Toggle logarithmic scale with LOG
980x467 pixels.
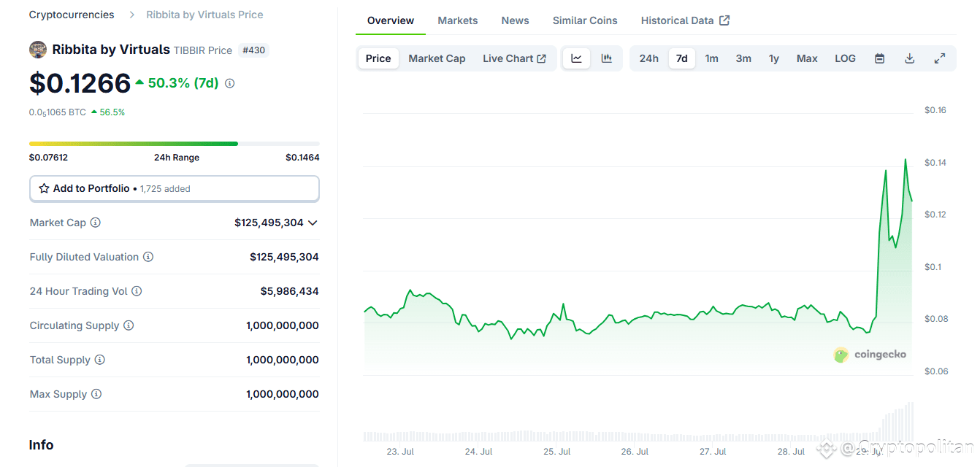[x=845, y=58]
